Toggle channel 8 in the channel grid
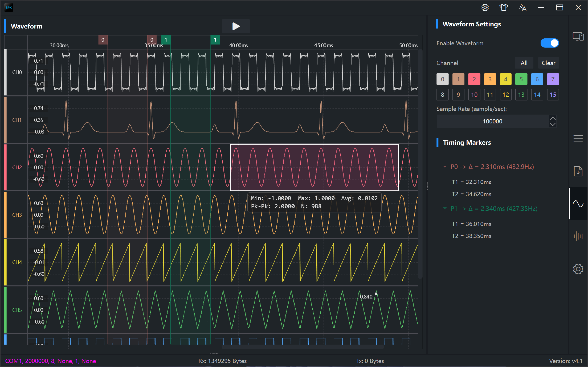588x367 pixels. tap(443, 95)
